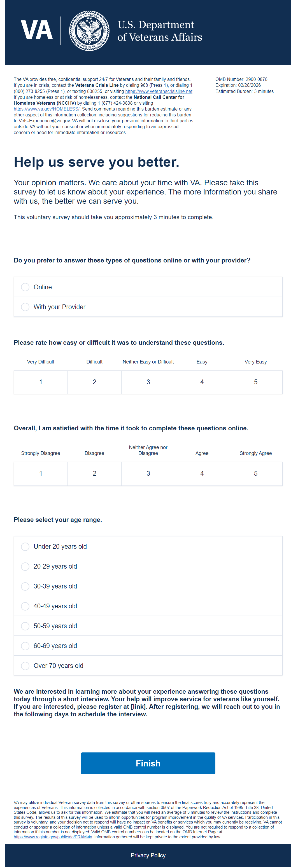Choose Strongly Disagree for time satisfaction
Screen dimensions: 291x868
tap(41, 473)
